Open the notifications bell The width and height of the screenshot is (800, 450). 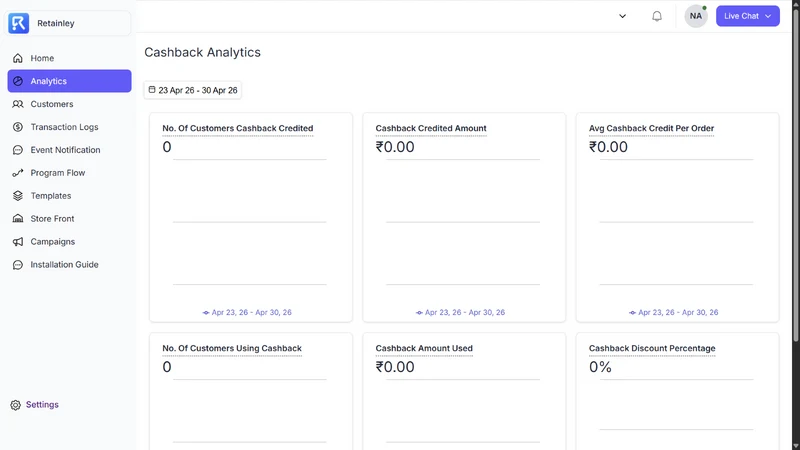pyautogui.click(x=657, y=16)
